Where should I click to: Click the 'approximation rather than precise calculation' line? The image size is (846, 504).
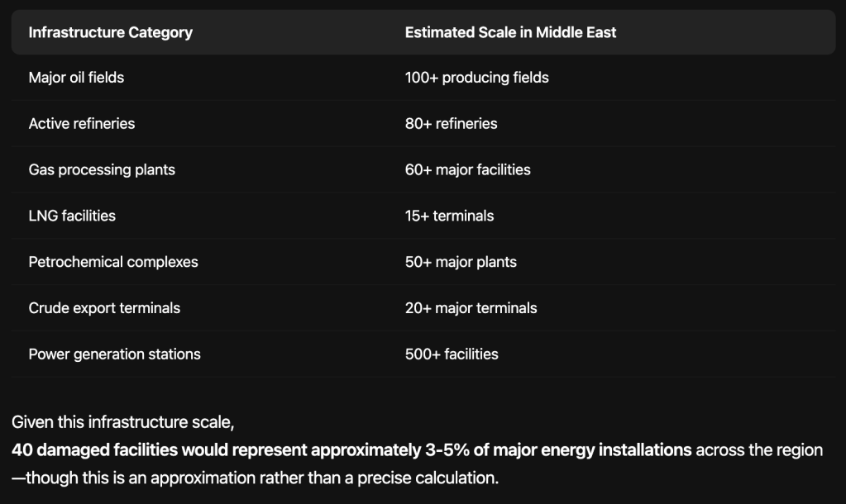coord(255,478)
